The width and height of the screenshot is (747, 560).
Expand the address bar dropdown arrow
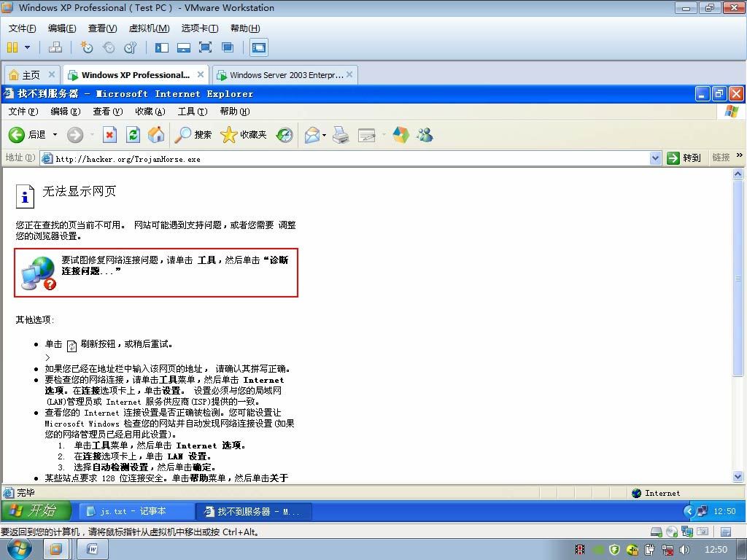[656, 158]
